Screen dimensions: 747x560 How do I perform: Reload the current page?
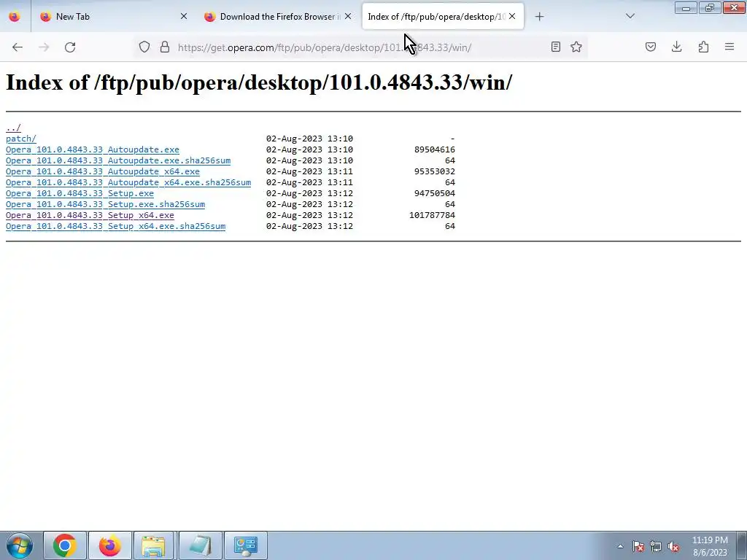pos(70,47)
